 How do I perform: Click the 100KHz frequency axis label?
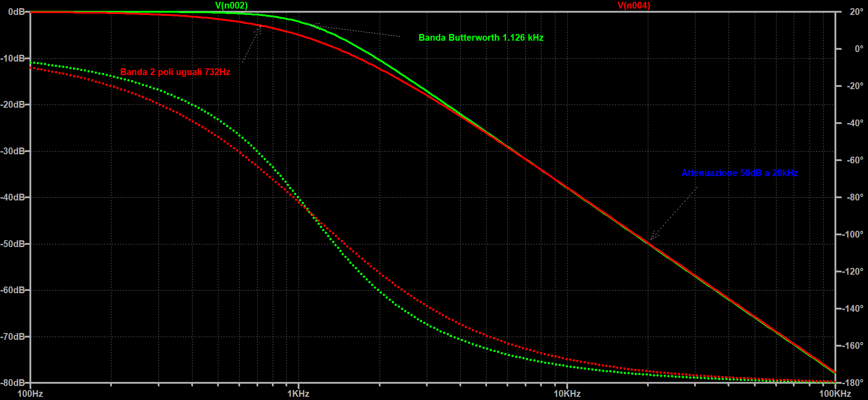point(834,394)
